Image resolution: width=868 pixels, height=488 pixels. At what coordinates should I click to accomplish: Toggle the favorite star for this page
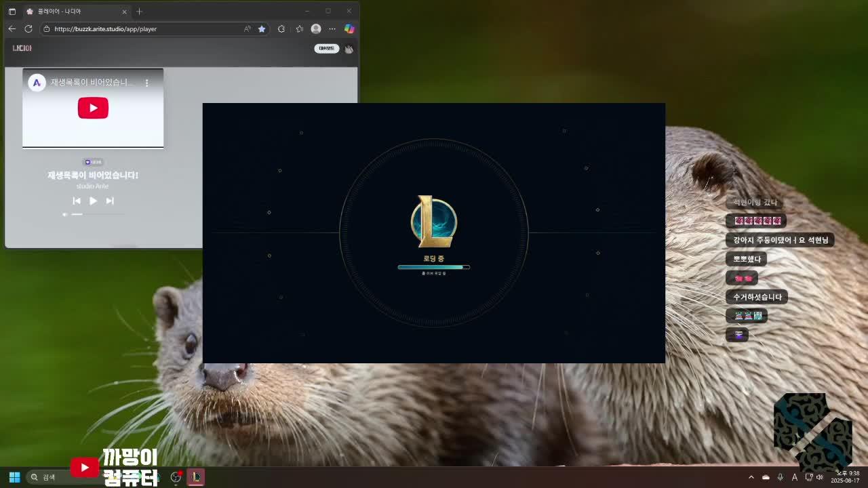262,29
